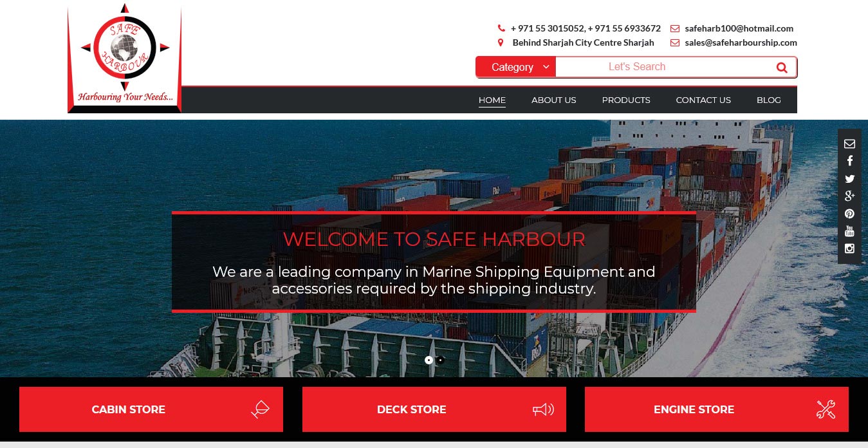Open the Pinterest icon in sidebar
Image resolution: width=868 pixels, height=448 pixels.
(x=849, y=214)
